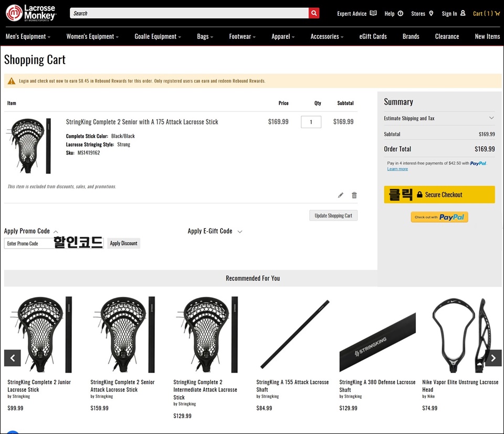Open the Clearance menu item
This screenshot has width=504, height=434.
point(447,37)
